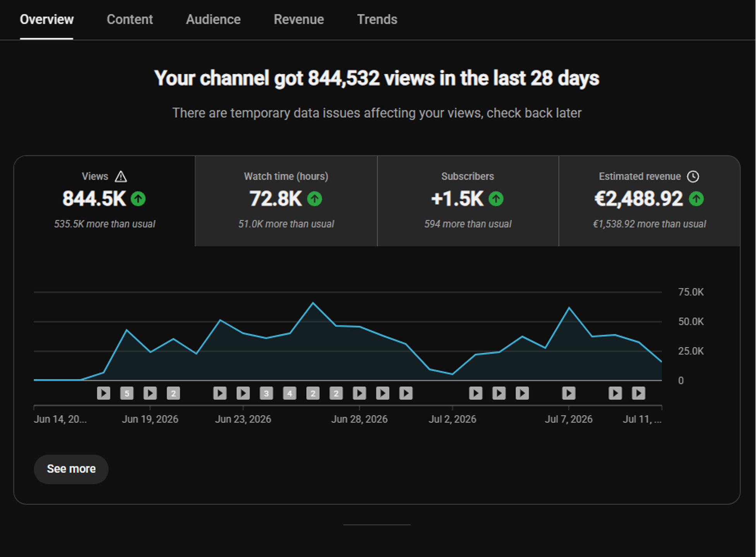Viewport: 756px width, 557px height.
Task: Click the Jul 2, 2026 date label
Action: [452, 419]
